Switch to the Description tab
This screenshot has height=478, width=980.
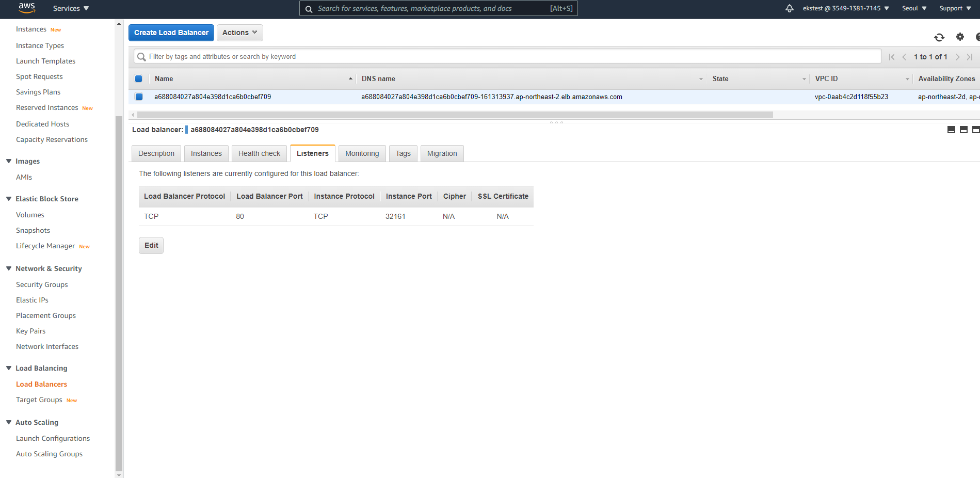pyautogui.click(x=156, y=153)
